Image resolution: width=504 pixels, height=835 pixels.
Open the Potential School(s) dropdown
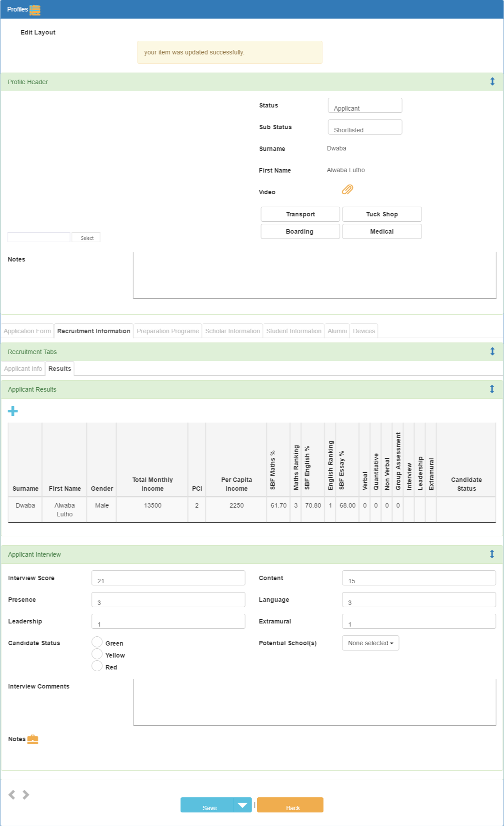pos(370,643)
